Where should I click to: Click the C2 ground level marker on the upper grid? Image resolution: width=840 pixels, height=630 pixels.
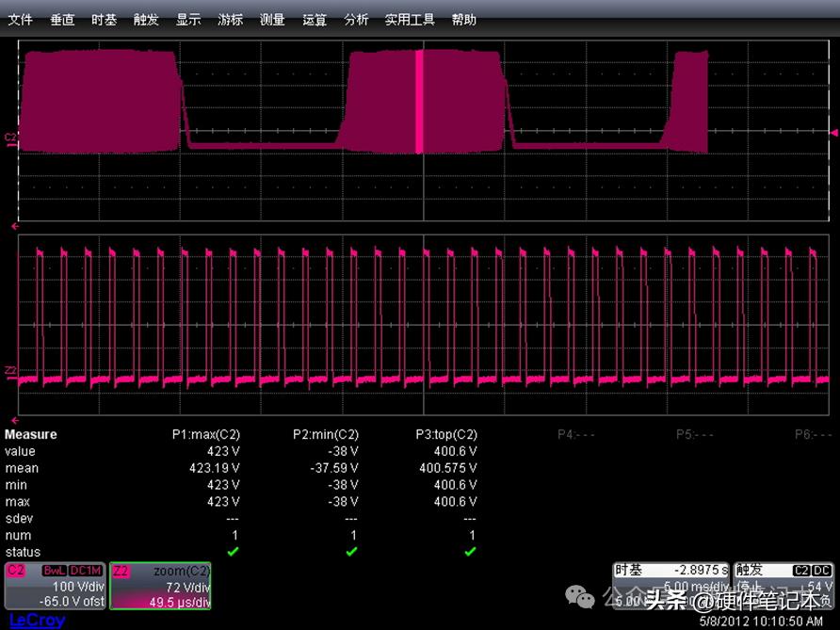click(x=10, y=138)
